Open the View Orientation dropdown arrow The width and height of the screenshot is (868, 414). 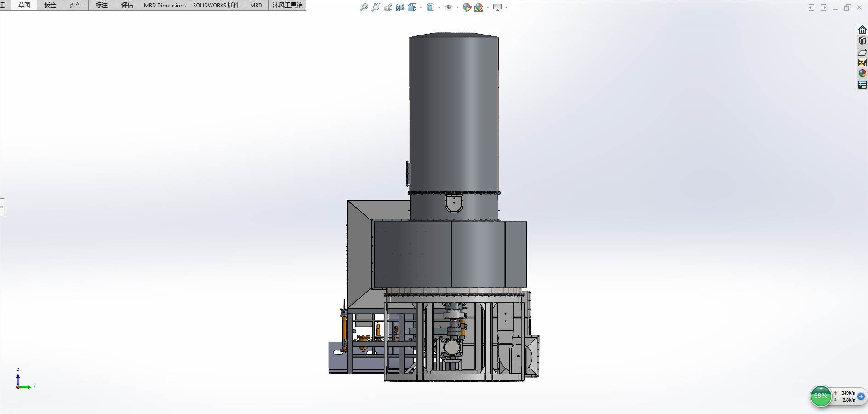coord(421,7)
